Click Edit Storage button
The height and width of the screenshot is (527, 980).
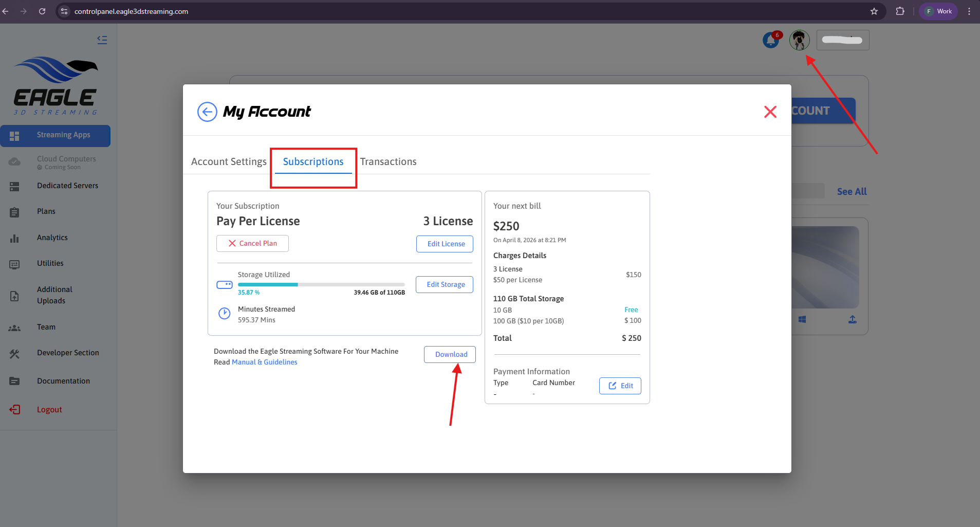(445, 284)
